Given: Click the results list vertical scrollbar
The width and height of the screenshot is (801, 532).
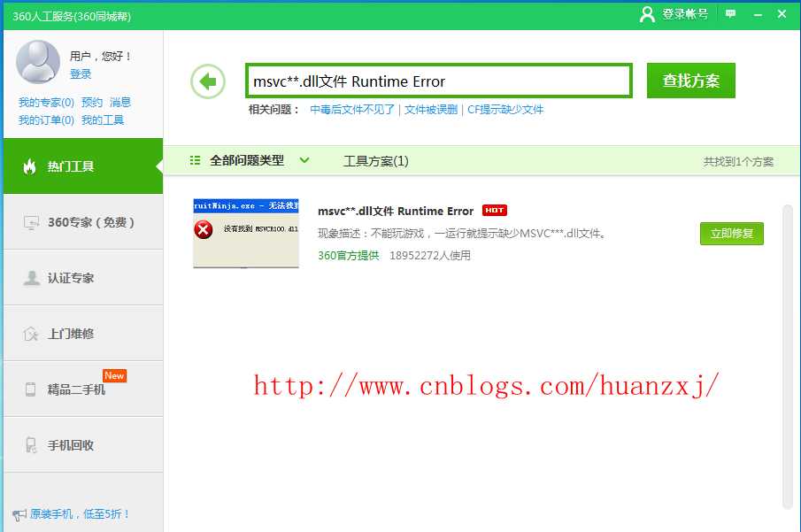Looking at the screenshot, I should pyautogui.click(x=787, y=356).
